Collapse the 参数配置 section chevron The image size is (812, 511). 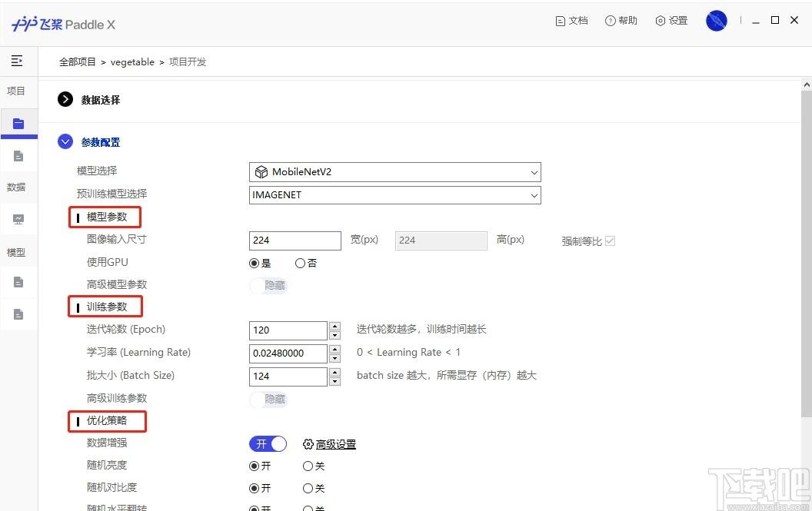click(x=65, y=141)
